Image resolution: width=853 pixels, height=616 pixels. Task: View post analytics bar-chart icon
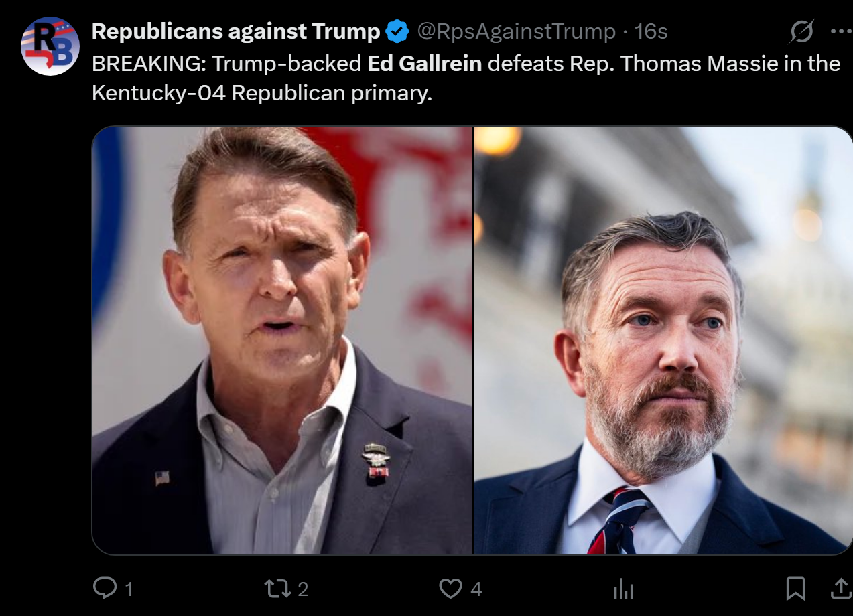tap(623, 589)
